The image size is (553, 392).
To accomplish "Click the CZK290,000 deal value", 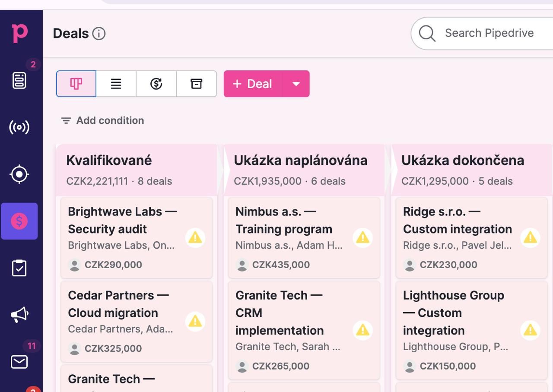I will tap(113, 265).
